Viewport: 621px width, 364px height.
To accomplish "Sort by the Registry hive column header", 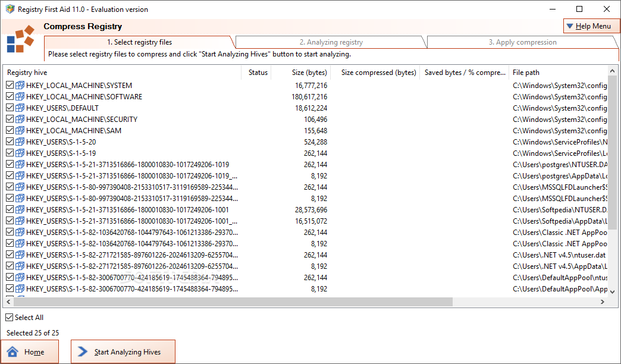I will coord(123,73).
